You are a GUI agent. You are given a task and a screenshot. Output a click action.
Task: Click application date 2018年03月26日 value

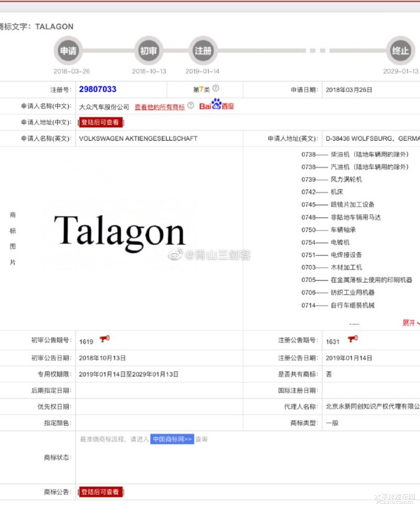349,90
